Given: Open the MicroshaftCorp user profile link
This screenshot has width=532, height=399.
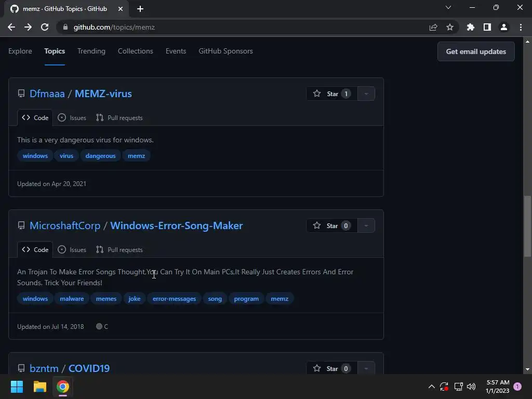Looking at the screenshot, I should 65,225.
